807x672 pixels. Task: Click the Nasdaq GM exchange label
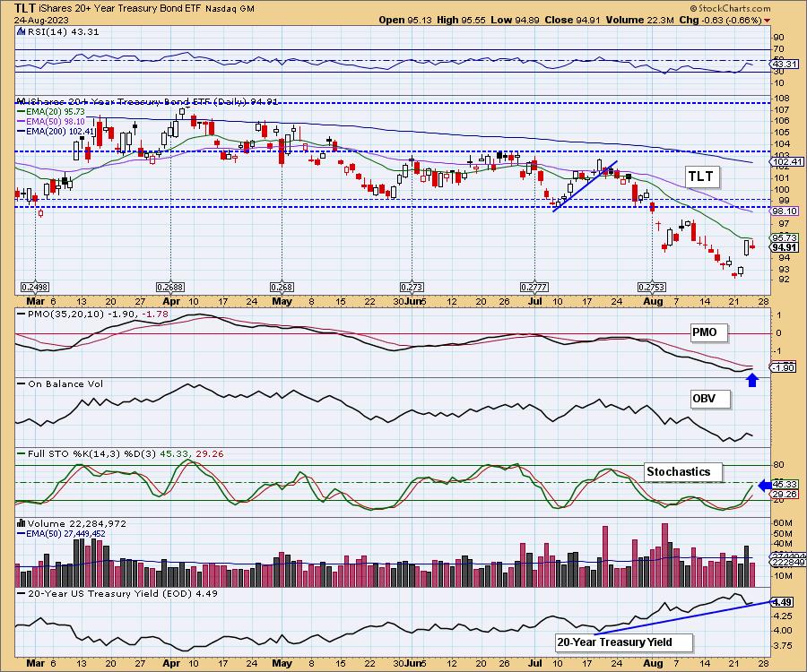click(x=230, y=9)
